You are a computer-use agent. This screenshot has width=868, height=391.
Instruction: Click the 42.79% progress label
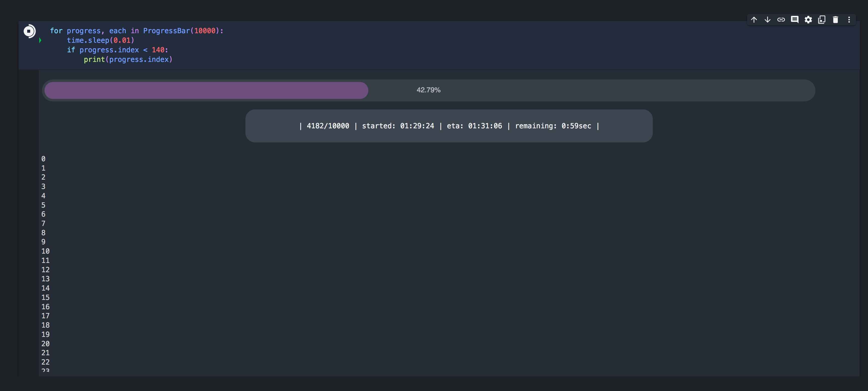coord(428,90)
